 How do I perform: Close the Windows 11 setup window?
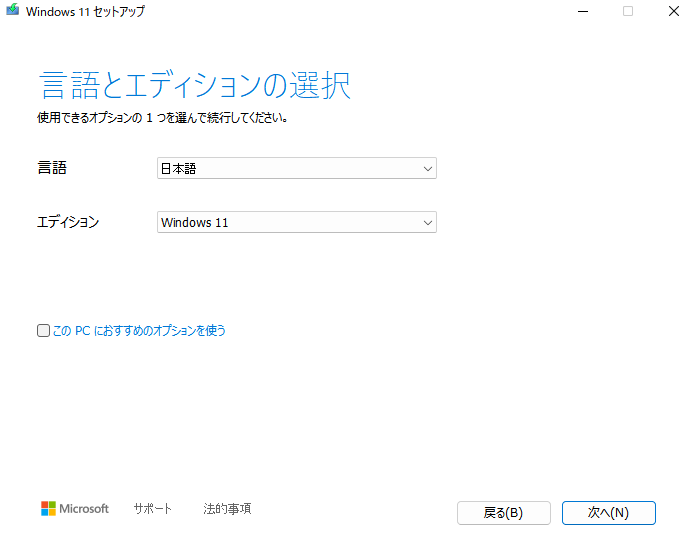click(673, 11)
